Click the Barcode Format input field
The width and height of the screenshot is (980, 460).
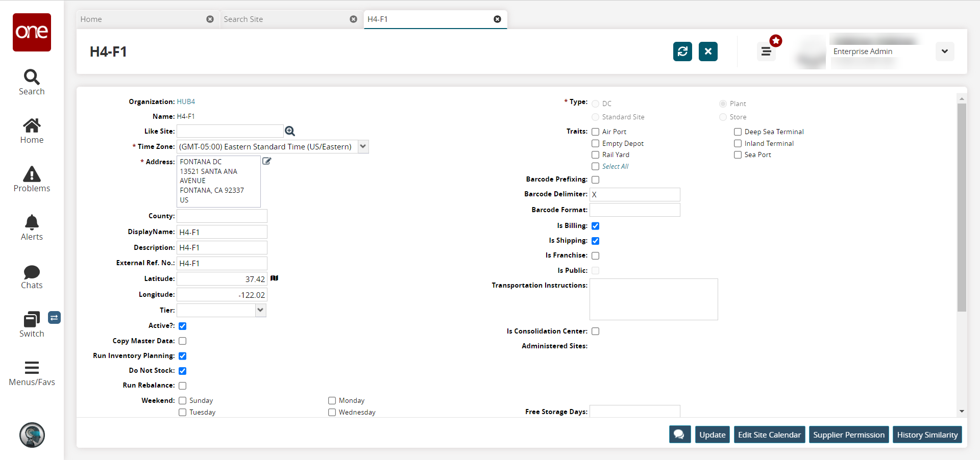[x=634, y=210]
